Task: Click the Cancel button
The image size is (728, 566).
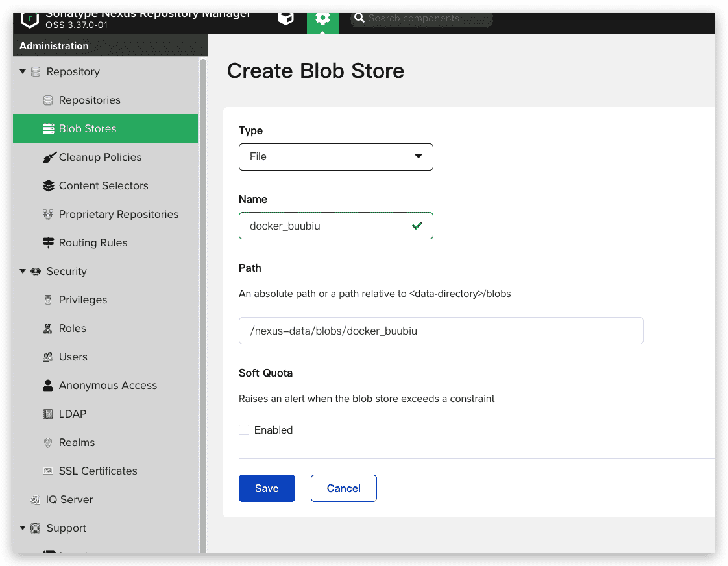Action: tap(343, 488)
